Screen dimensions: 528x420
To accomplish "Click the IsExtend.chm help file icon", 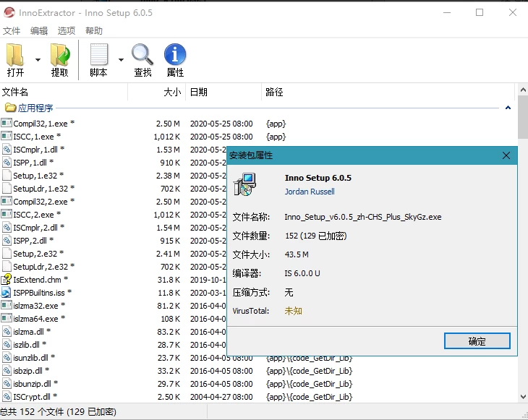I will pos(7,280).
